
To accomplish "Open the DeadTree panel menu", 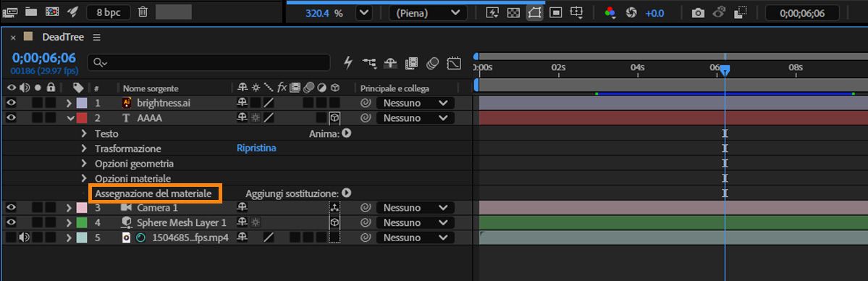I will [x=96, y=38].
